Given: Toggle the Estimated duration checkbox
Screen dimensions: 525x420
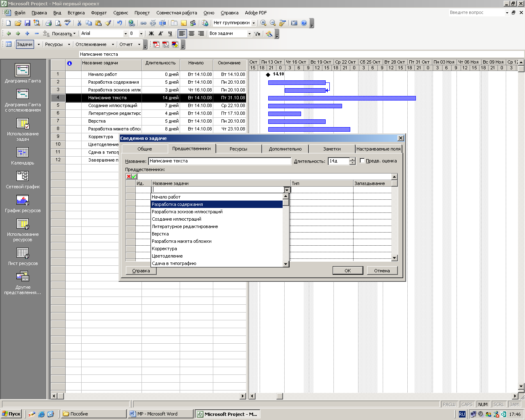Looking at the screenshot, I should tap(362, 161).
